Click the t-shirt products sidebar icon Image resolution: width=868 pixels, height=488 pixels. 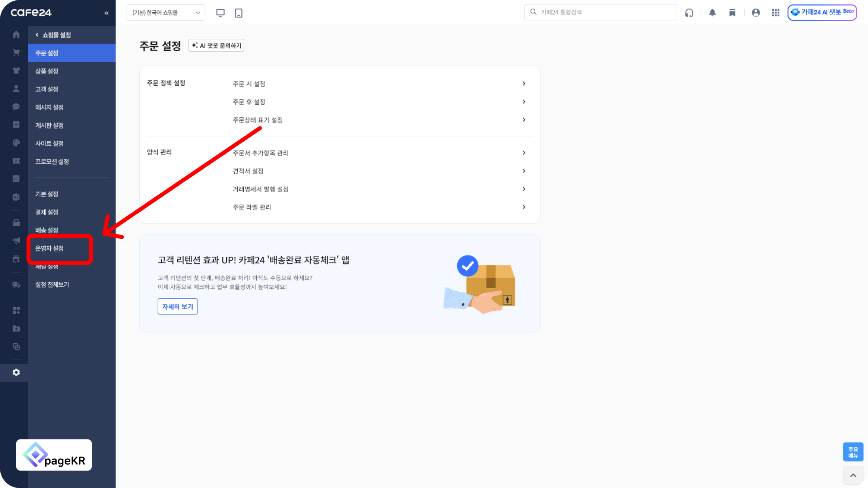coord(16,71)
